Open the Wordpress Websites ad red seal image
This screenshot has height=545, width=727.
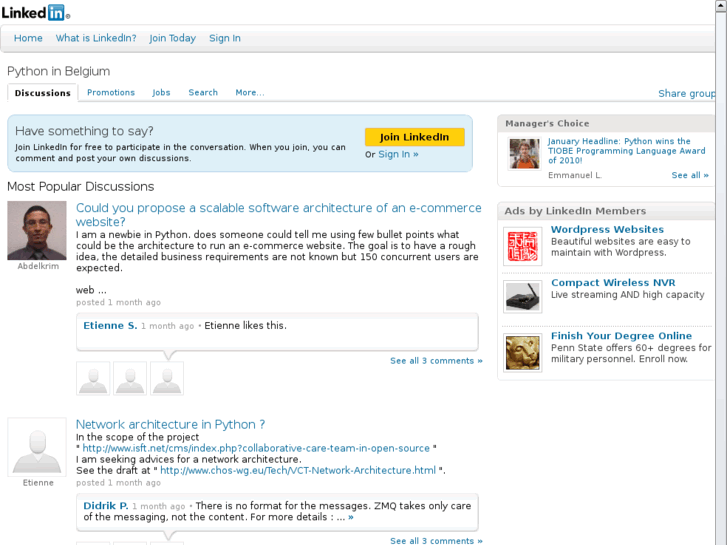pyautogui.click(x=523, y=246)
